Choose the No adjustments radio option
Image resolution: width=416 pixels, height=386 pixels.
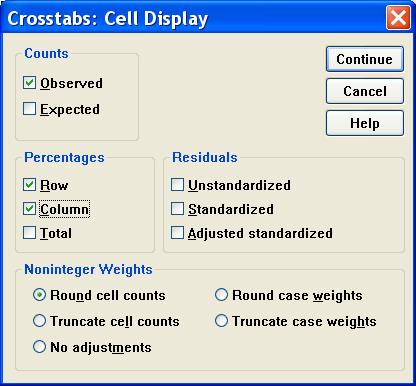[39, 347]
